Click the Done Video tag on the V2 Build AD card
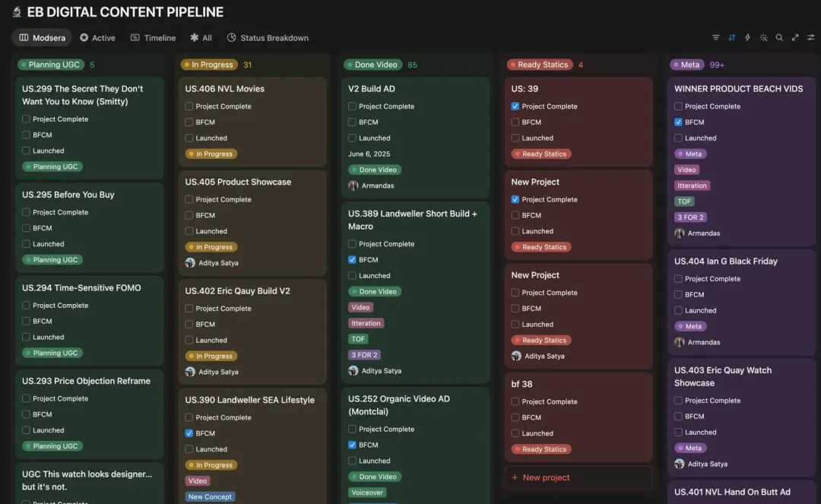 374,170
